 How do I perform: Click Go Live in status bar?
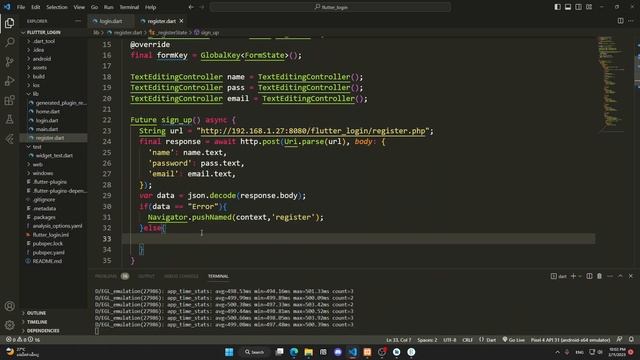pyautogui.click(x=513, y=340)
